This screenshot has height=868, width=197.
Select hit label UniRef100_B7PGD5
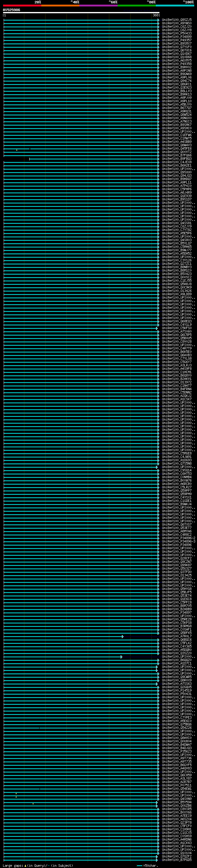[177, 860]
